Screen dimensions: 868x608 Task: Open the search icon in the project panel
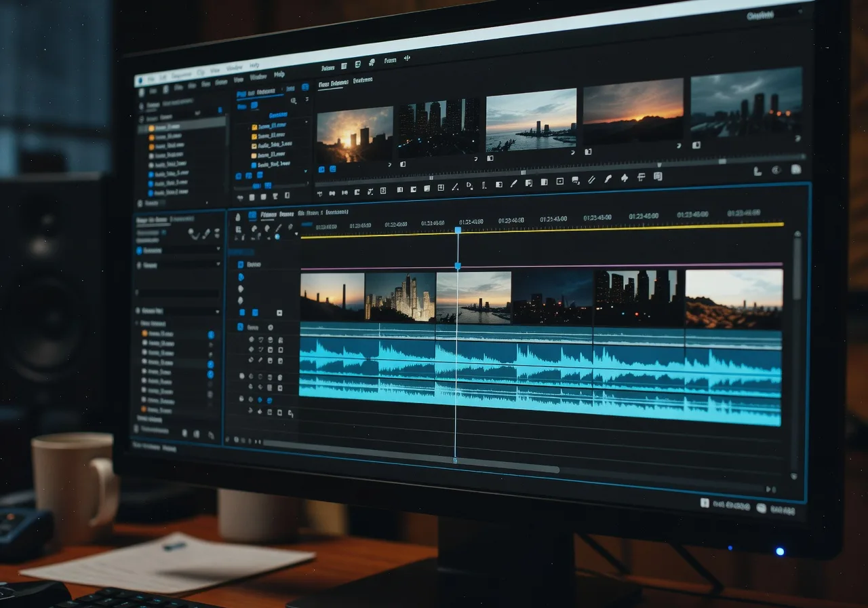(x=293, y=100)
